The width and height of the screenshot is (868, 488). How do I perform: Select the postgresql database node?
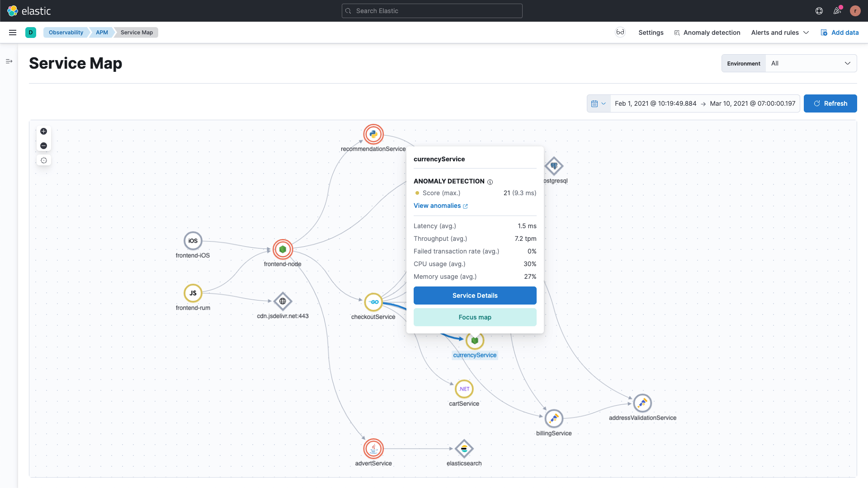pos(554,166)
